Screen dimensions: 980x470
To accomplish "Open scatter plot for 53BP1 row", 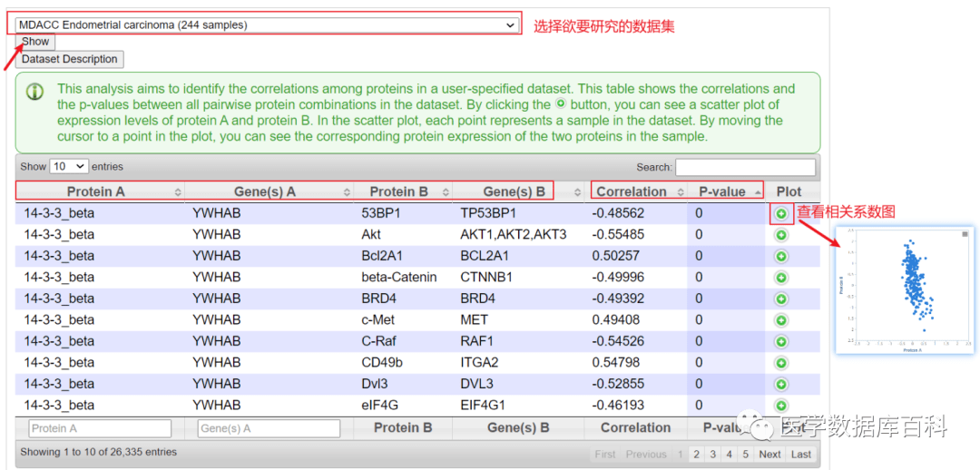I will (780, 213).
